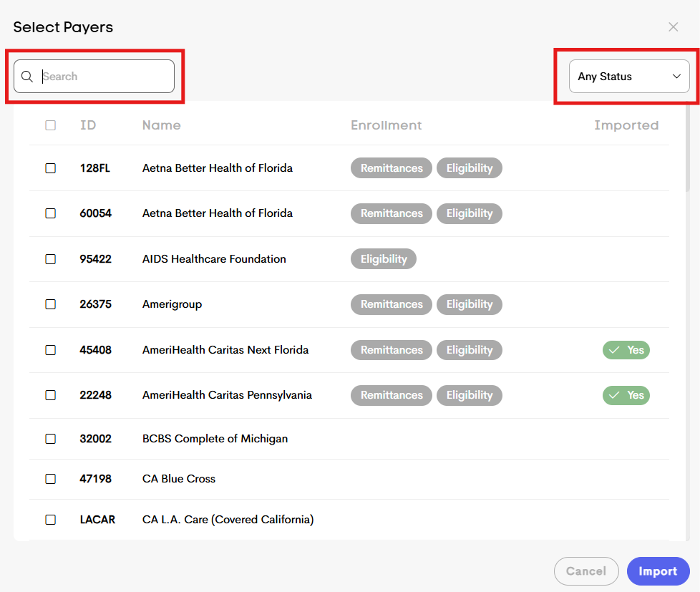Image resolution: width=700 pixels, height=592 pixels.
Task: Open the Any Status dropdown
Action: 629,77
